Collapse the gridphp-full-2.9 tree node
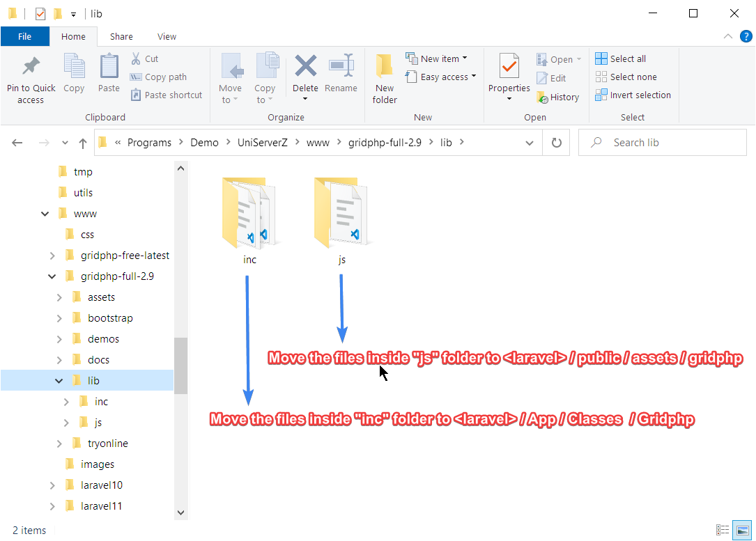 point(52,276)
